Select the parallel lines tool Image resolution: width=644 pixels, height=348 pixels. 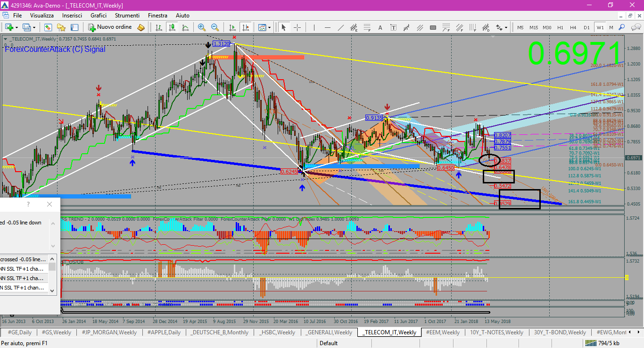(x=420, y=27)
